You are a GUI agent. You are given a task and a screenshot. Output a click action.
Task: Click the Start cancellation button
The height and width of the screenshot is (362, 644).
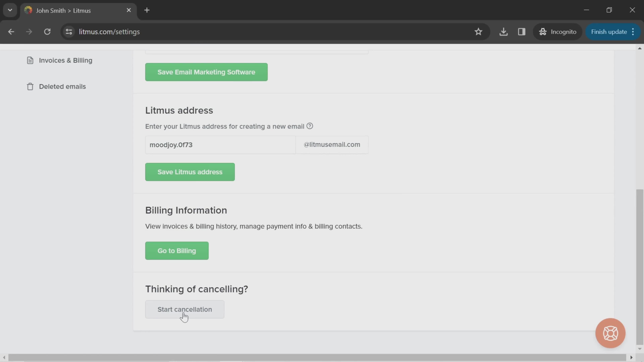tap(184, 309)
